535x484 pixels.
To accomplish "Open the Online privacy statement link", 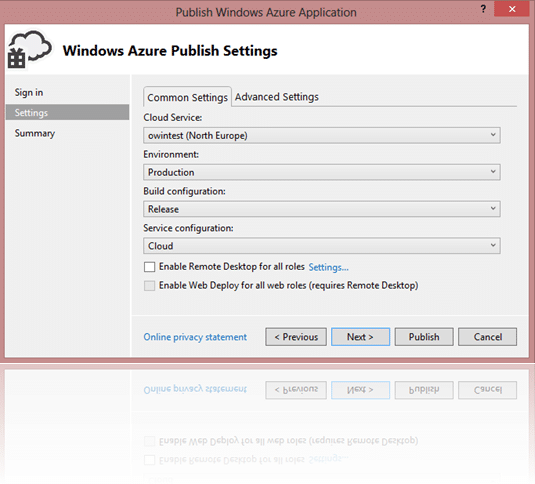I will (x=195, y=337).
